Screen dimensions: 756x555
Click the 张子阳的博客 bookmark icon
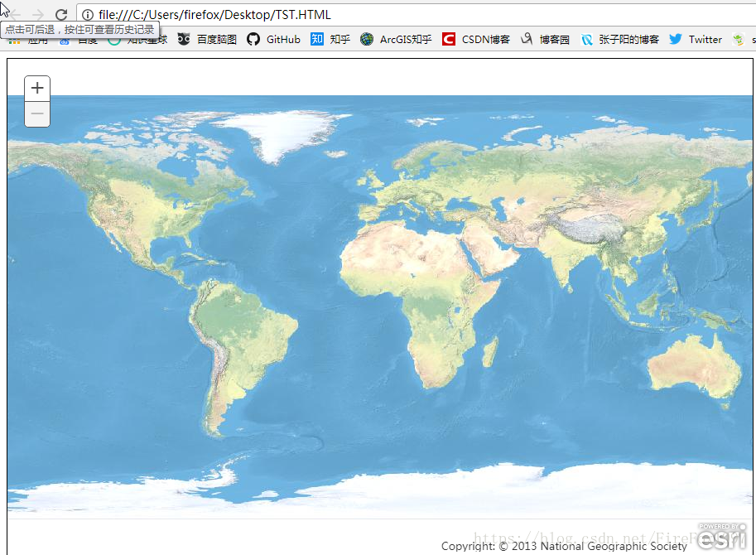(x=587, y=40)
